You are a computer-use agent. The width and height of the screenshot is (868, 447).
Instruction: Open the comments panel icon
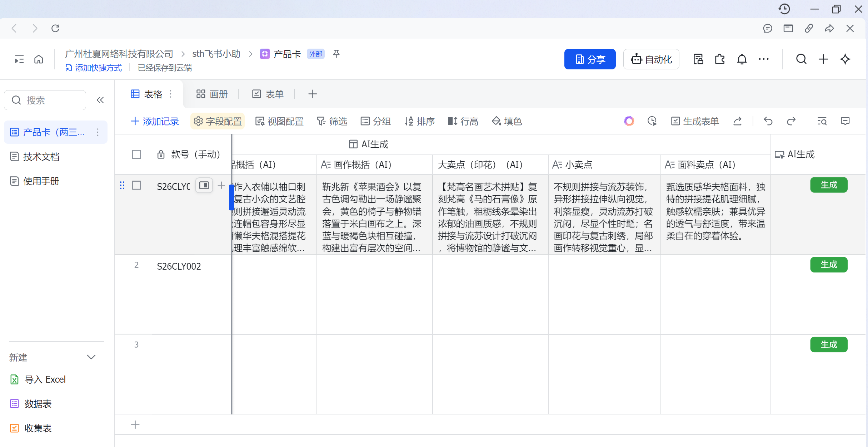(x=845, y=121)
